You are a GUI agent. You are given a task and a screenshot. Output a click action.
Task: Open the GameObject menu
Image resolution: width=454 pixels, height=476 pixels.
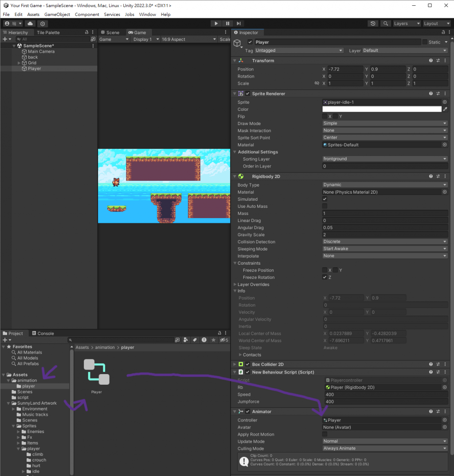click(57, 14)
